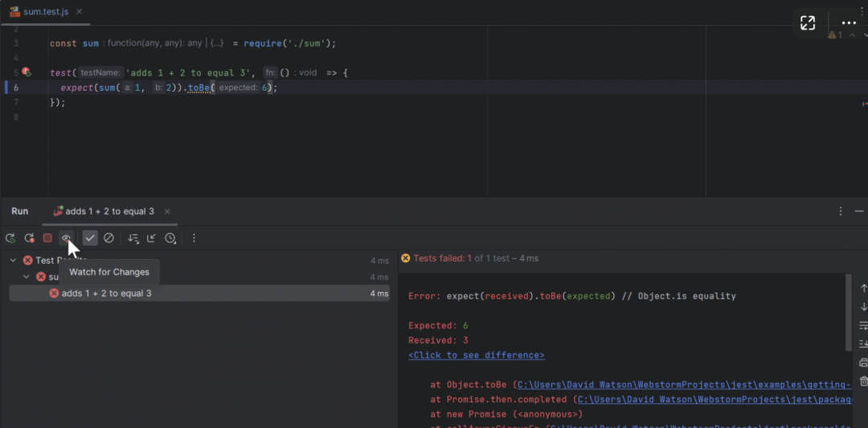
Task: Open the three-dot overlay menu at top right
Action: (849, 23)
